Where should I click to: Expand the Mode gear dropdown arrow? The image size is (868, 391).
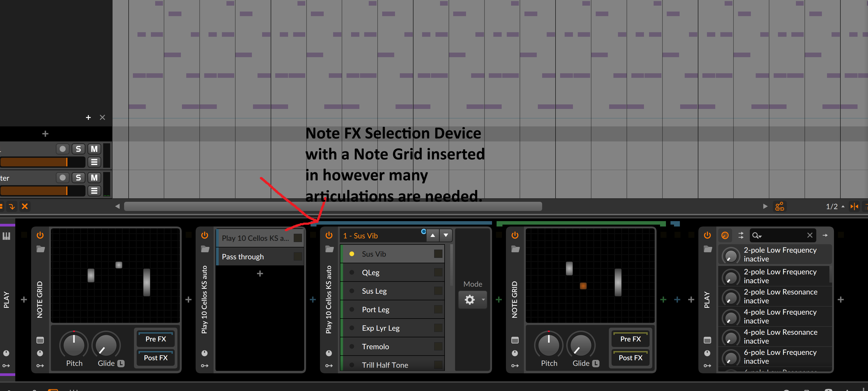click(x=483, y=299)
